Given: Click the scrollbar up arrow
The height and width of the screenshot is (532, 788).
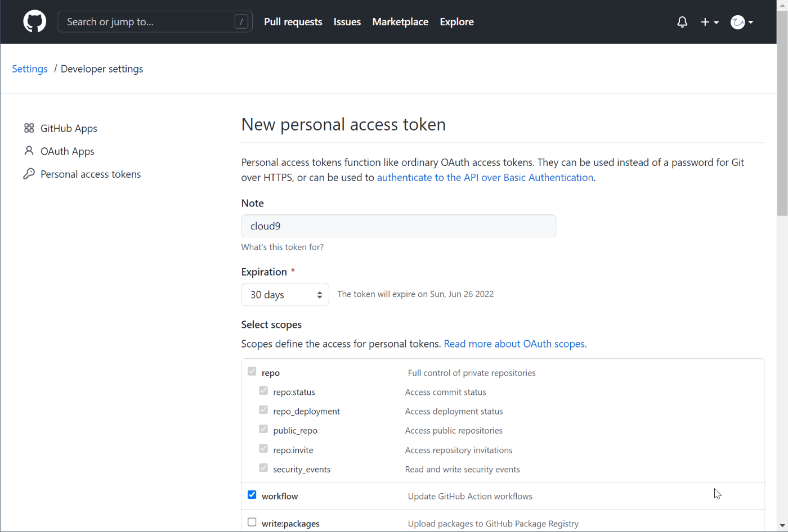Looking at the screenshot, I should pos(782,5).
